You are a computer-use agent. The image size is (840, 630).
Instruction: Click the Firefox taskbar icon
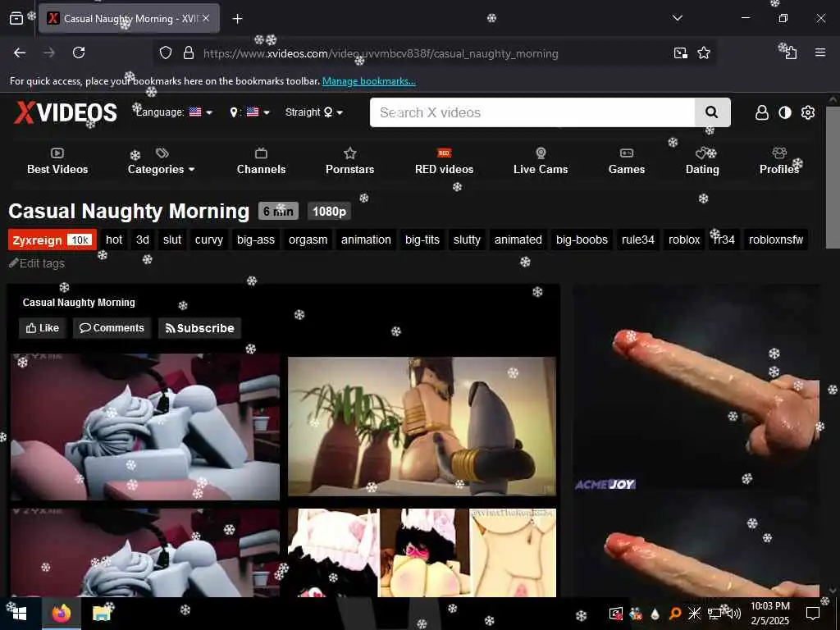point(62,613)
